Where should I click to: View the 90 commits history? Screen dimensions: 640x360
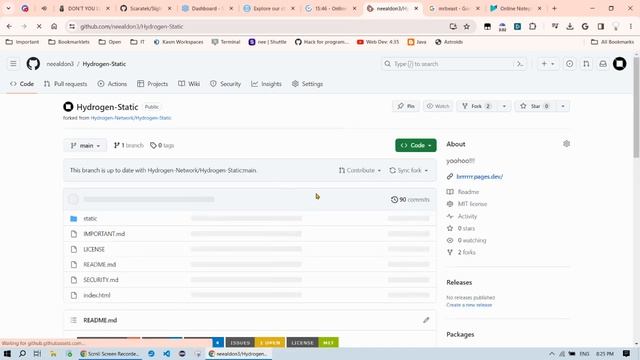(x=410, y=200)
